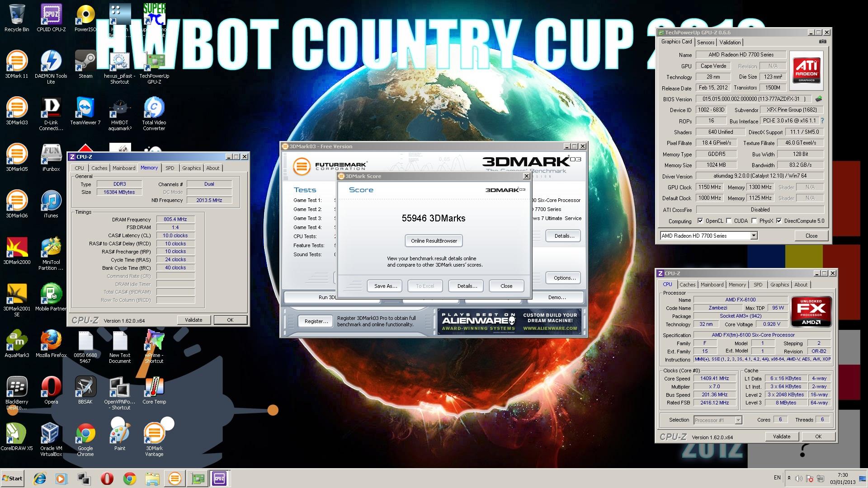Launch MiniTool Partition desktop icon
The image size is (868, 488).
coord(51,253)
